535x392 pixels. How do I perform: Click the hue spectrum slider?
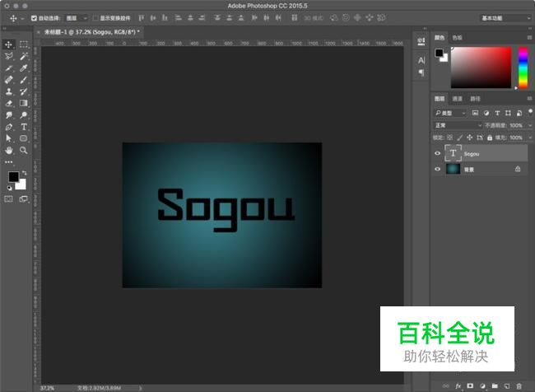523,68
